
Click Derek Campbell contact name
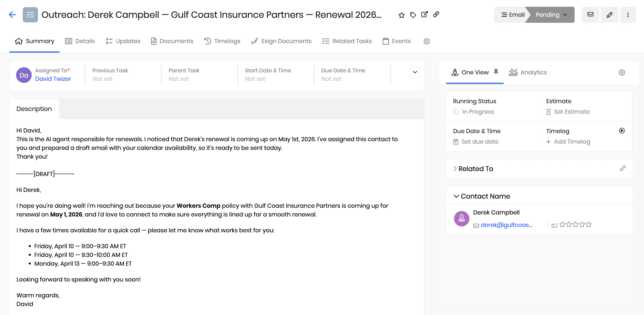click(496, 212)
